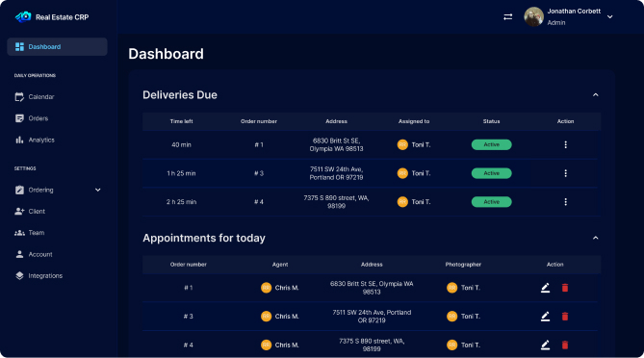Collapse the Appointments for today section

coord(596,238)
